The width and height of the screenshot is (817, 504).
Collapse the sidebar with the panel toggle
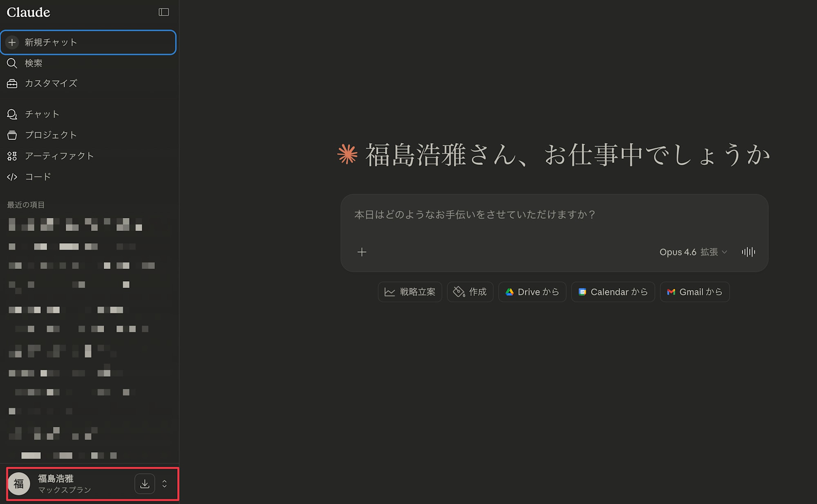(x=164, y=12)
